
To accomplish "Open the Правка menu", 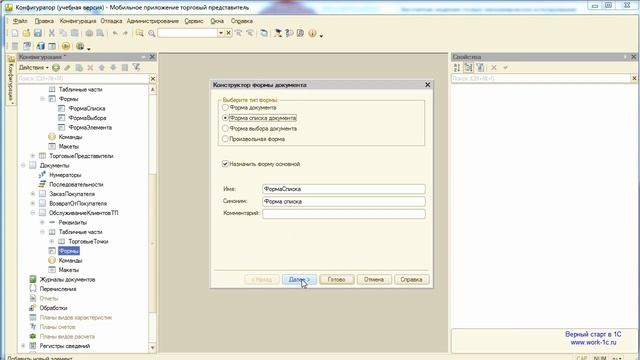I will (x=44, y=21).
